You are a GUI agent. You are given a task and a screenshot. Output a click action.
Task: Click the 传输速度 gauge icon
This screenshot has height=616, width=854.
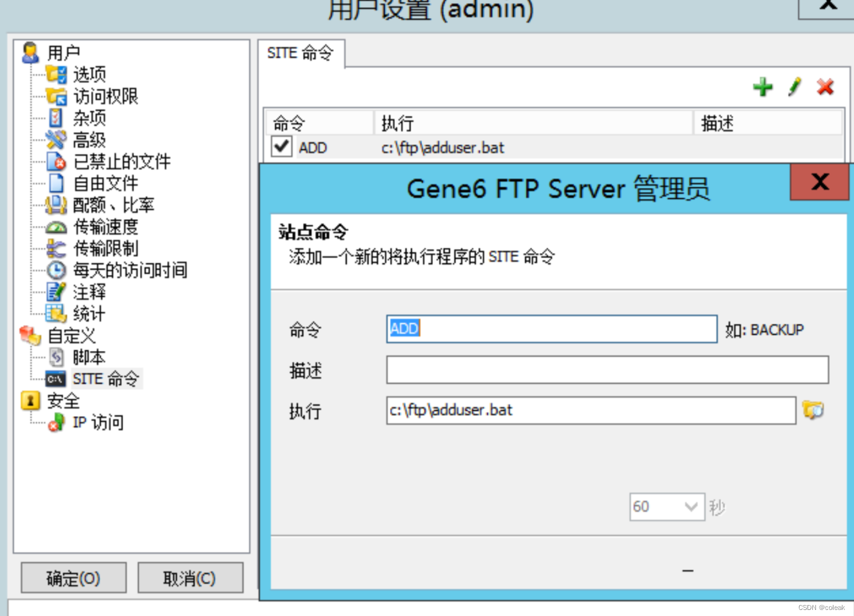pos(56,227)
